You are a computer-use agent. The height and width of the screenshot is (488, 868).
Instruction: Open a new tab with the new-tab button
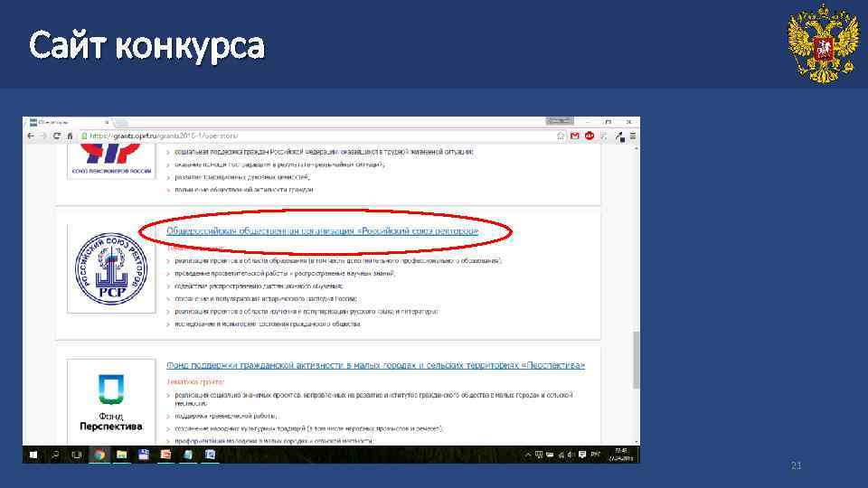(x=121, y=123)
